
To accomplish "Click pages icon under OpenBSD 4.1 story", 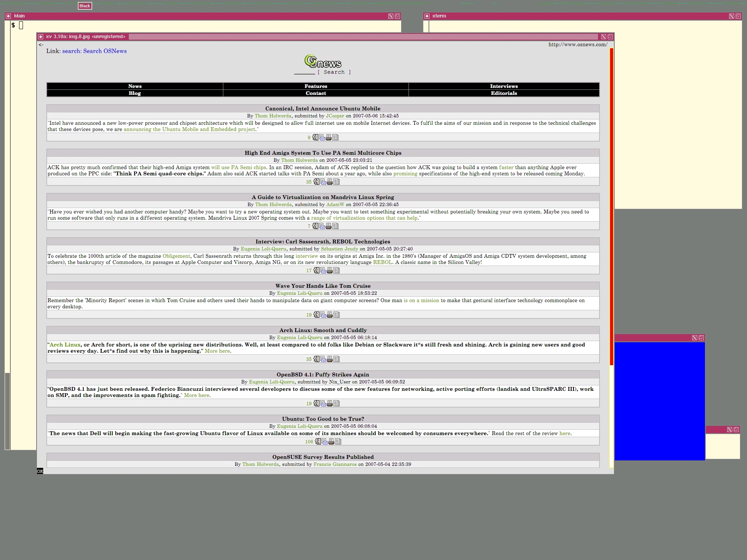I will 337,404.
